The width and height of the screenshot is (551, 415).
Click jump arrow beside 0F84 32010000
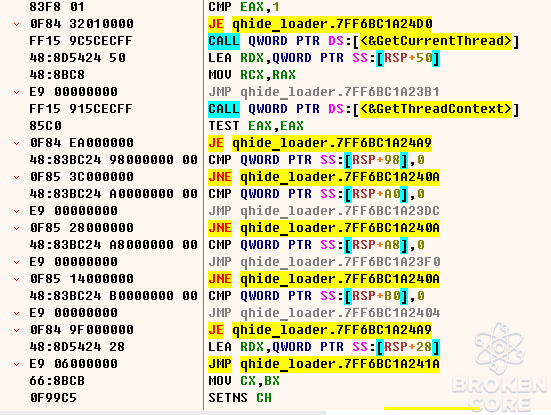(17, 24)
